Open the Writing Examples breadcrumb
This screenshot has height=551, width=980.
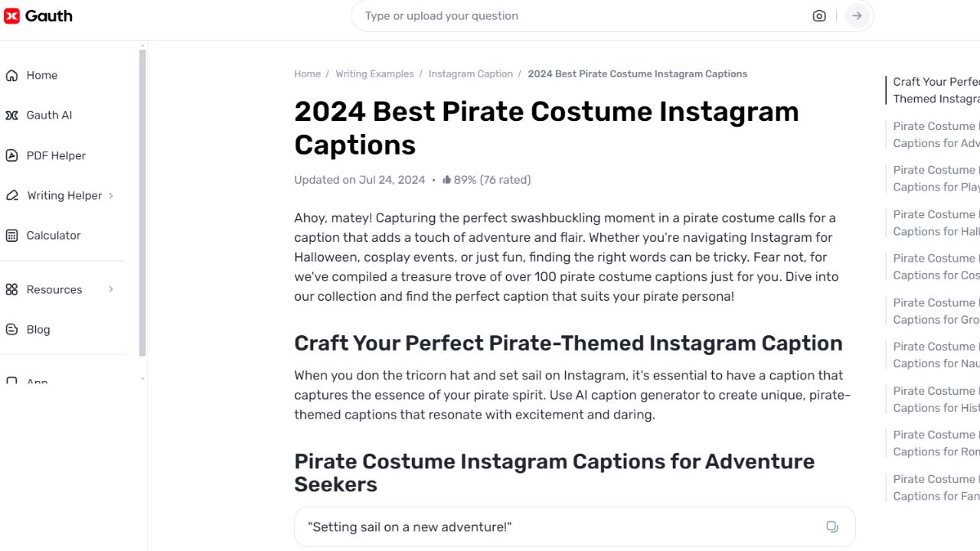pyautogui.click(x=374, y=73)
